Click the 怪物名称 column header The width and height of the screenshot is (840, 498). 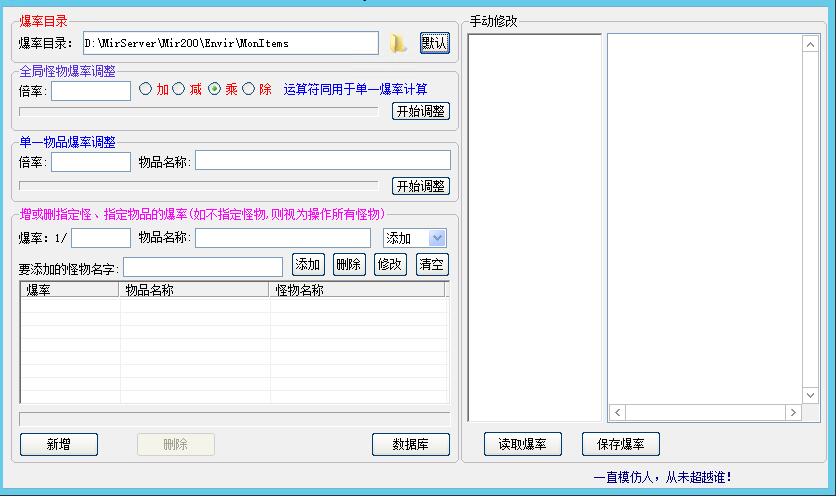356,290
